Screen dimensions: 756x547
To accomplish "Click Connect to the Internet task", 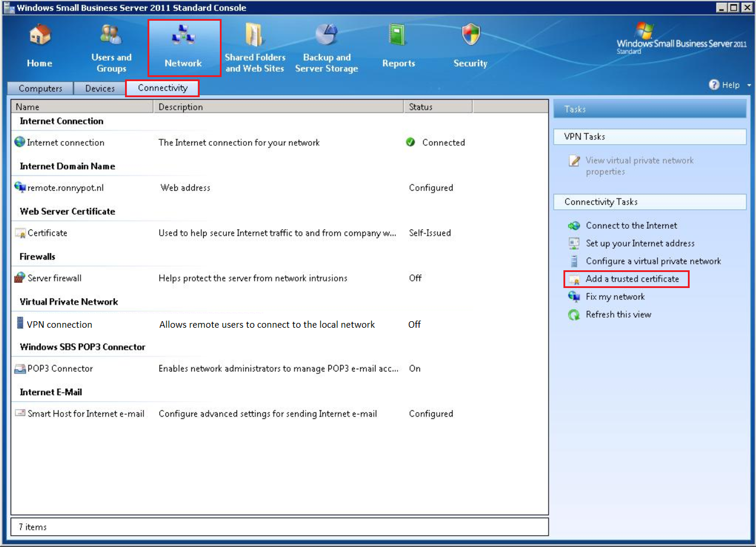I will point(631,225).
